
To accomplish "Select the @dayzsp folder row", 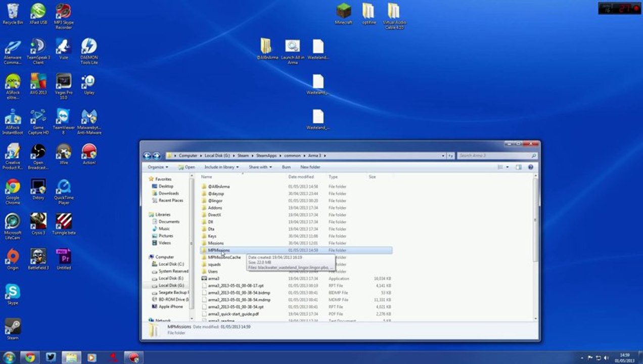I will click(x=296, y=194).
